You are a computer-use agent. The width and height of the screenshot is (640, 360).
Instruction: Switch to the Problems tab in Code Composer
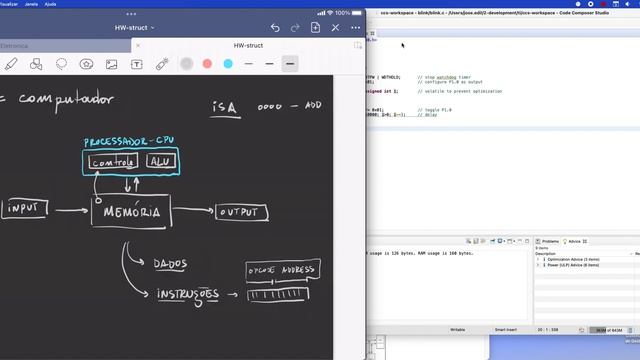[547, 241]
